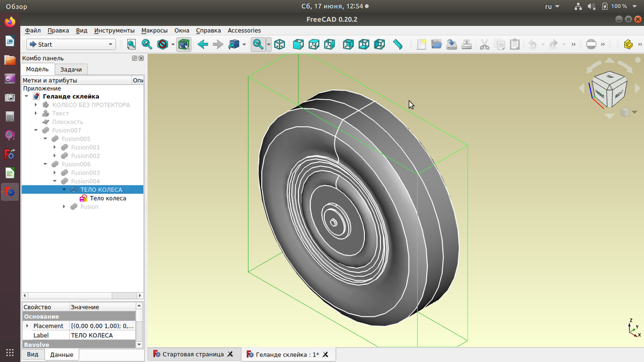Toggle the bounding box toolbar button
The image size is (644, 362).
click(x=184, y=45)
